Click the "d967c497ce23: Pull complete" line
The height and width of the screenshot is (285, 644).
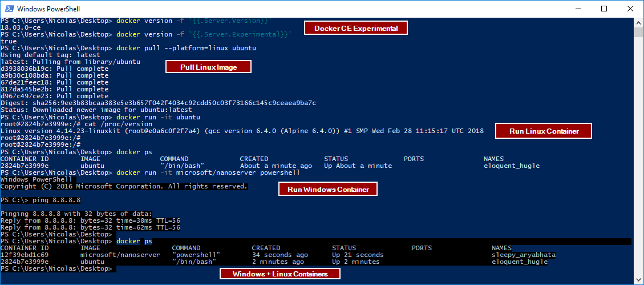coord(55,96)
